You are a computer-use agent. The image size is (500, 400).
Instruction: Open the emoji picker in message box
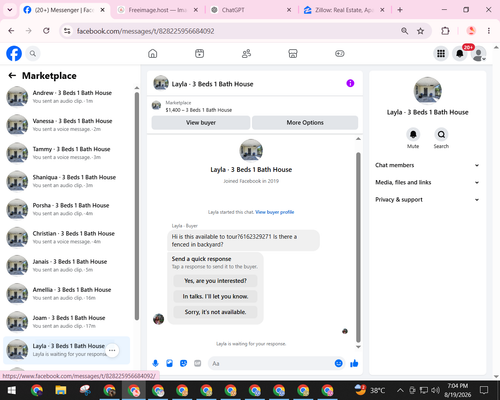(x=338, y=363)
